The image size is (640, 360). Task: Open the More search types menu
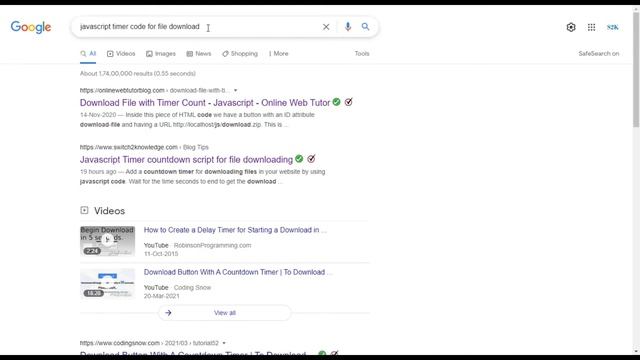pos(278,53)
